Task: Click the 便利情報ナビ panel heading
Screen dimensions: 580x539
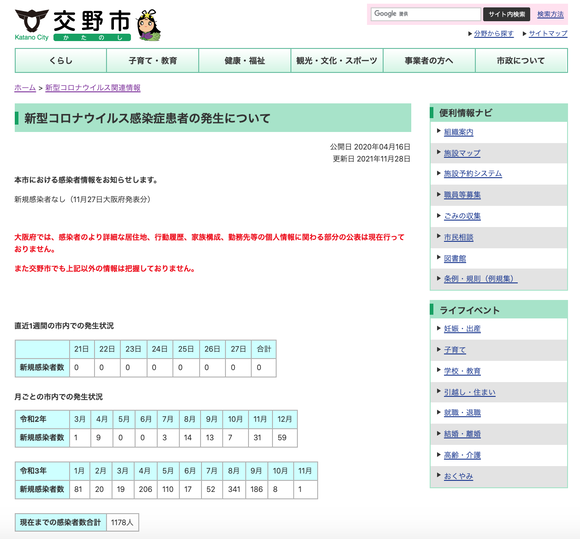Action: pyautogui.click(x=498, y=113)
